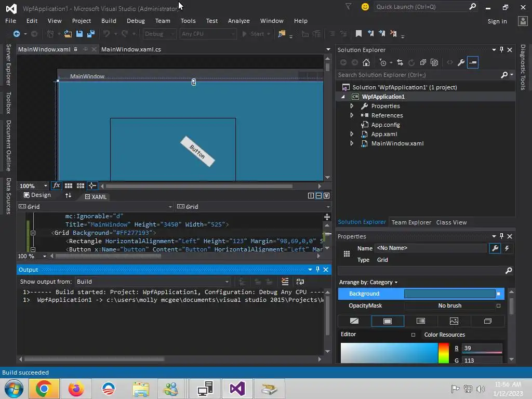
Task: Click Background property marker square
Action: (498, 294)
